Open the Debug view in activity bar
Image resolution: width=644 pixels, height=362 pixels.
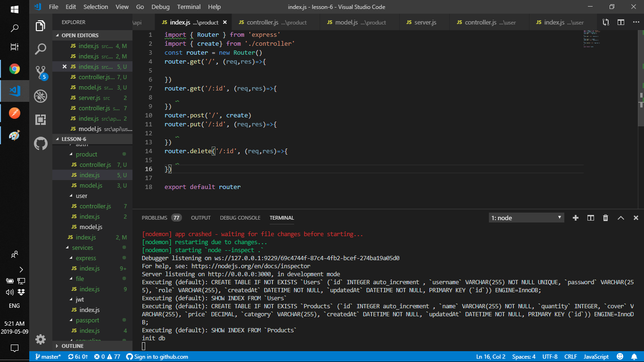[x=41, y=96]
